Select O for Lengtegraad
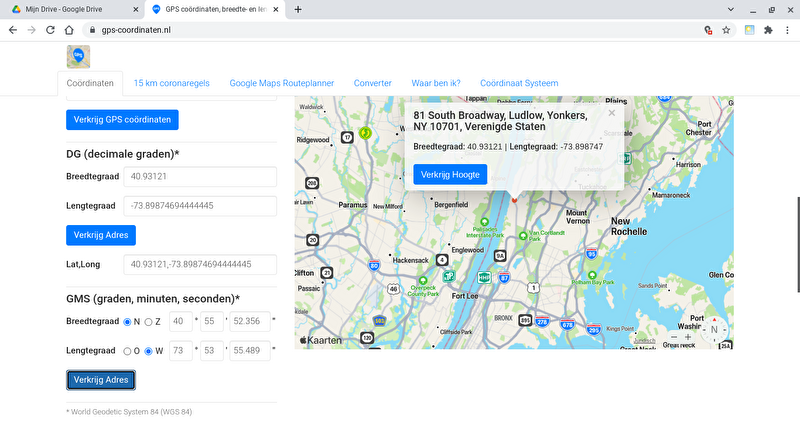 [127, 351]
